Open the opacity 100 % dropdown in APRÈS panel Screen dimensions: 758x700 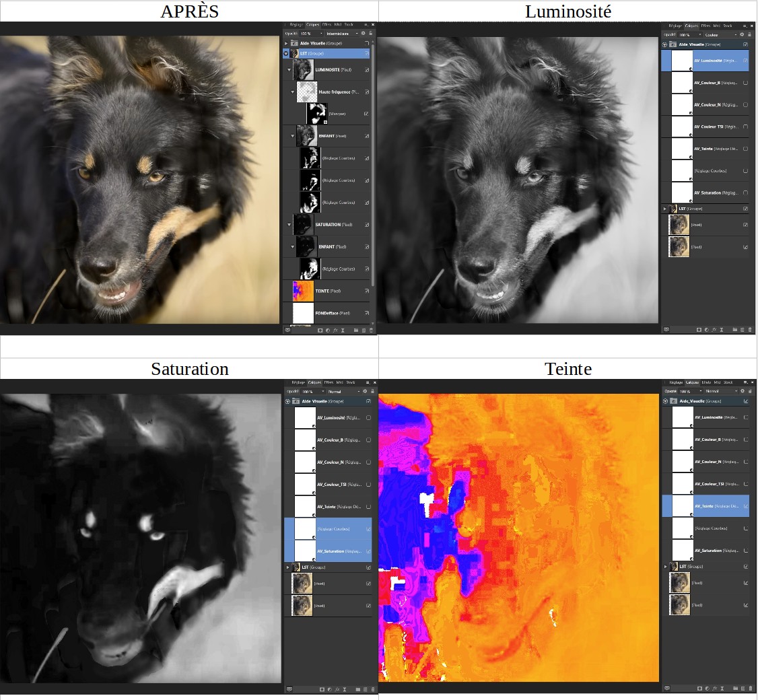311,34
